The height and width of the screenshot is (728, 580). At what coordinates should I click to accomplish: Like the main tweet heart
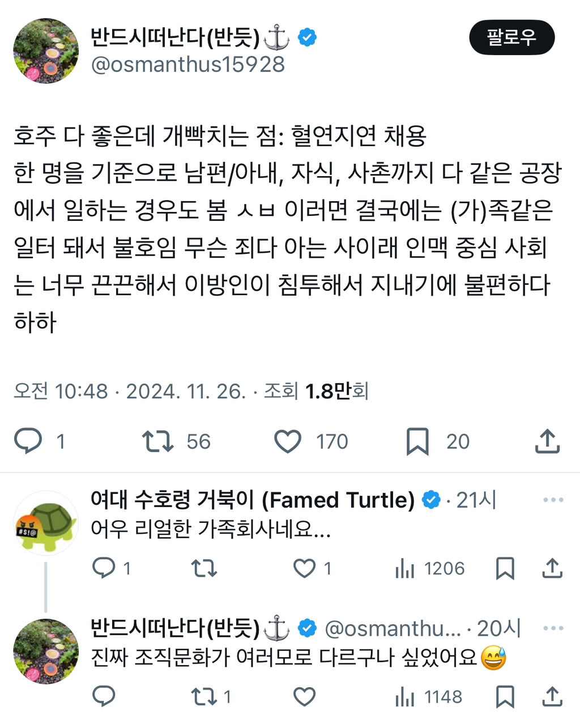(288, 441)
